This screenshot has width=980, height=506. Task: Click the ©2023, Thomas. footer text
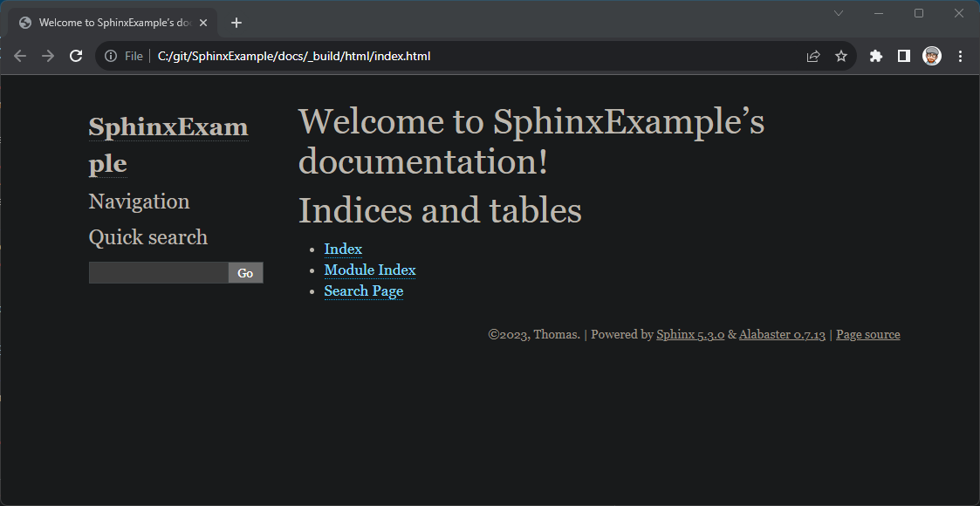pyautogui.click(x=534, y=335)
